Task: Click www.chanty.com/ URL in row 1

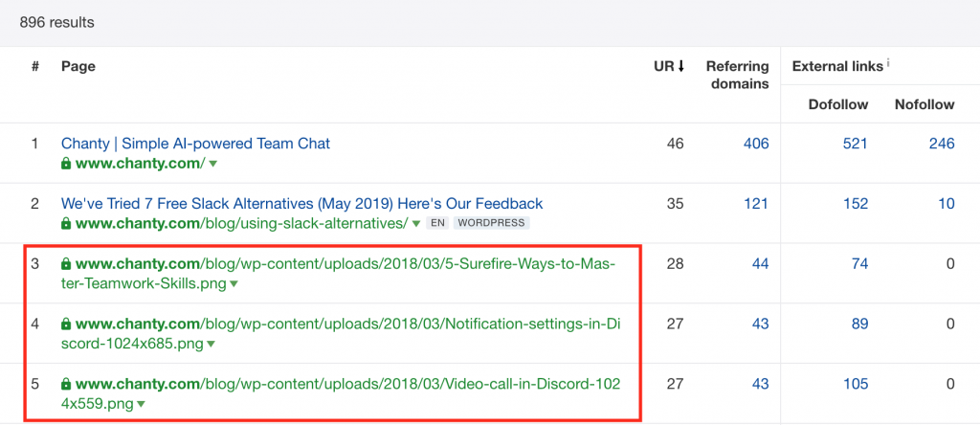Action: [x=140, y=164]
